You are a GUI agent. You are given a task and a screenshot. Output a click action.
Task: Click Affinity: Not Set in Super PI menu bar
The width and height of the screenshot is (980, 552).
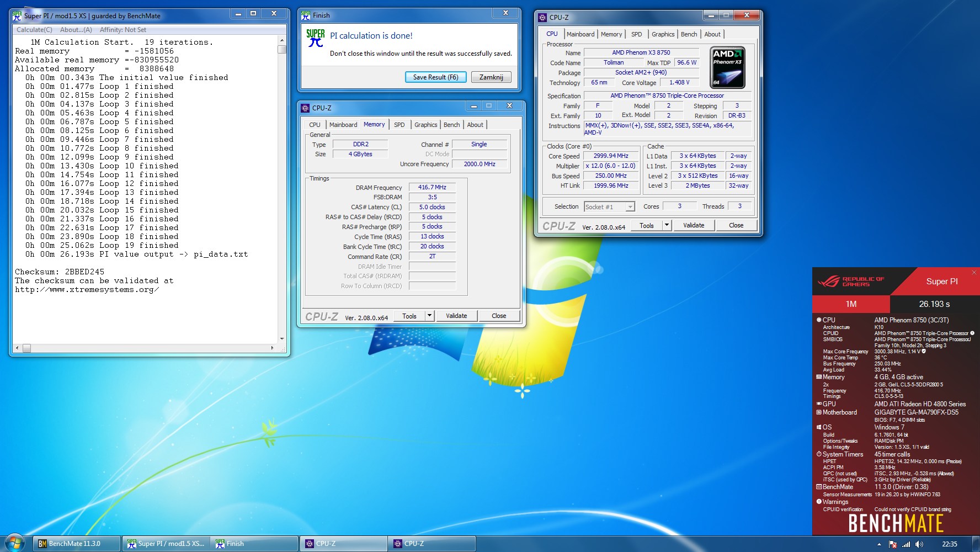point(123,30)
